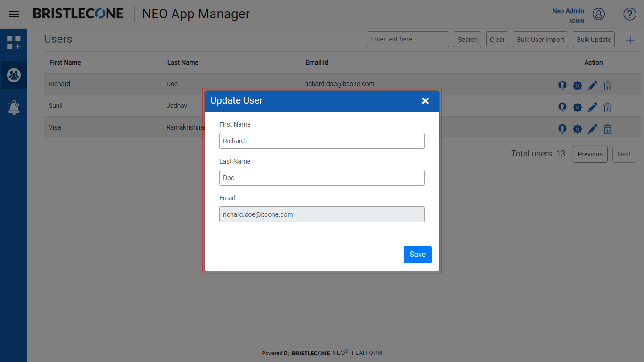Go to the Next page of users

(624, 154)
